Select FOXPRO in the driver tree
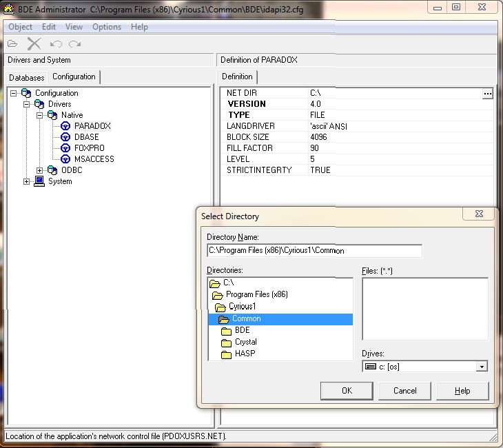Viewport: 503px width, 448px height. point(89,148)
